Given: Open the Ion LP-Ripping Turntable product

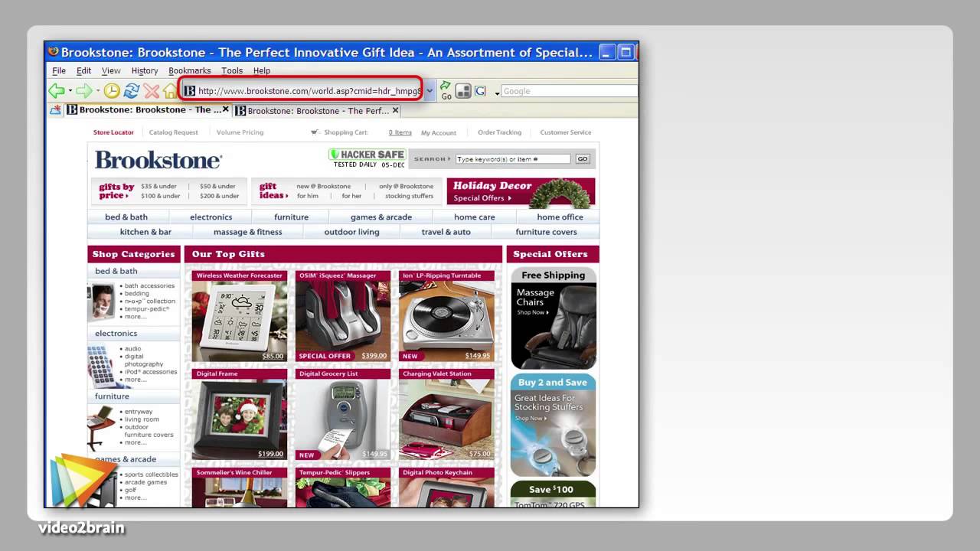Looking at the screenshot, I should [446, 315].
